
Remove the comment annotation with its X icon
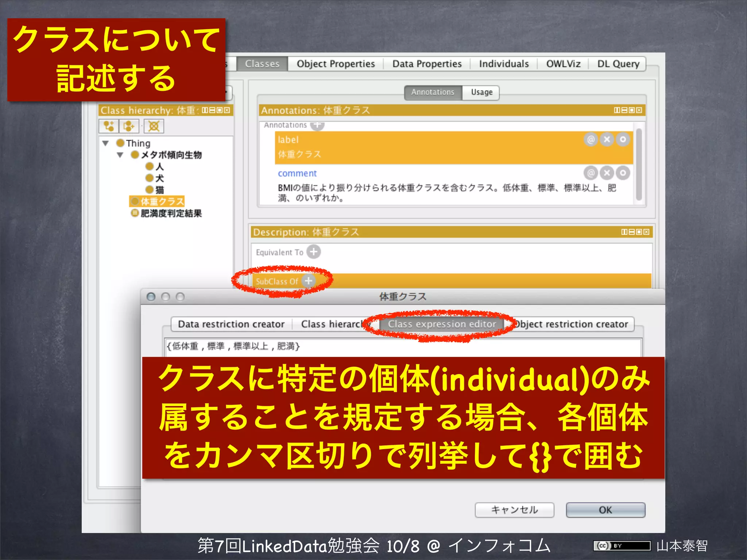(x=607, y=173)
